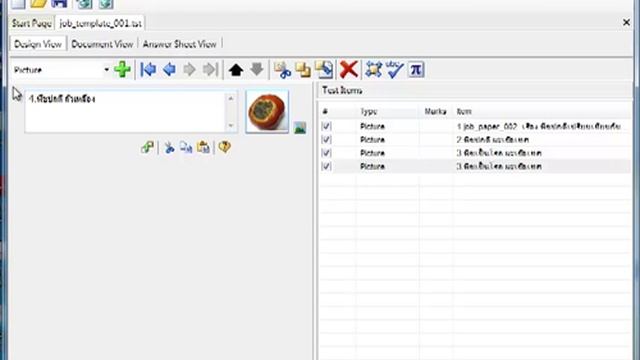The image size is (640, 360).
Task: Click the Type column header
Action: pos(368,111)
